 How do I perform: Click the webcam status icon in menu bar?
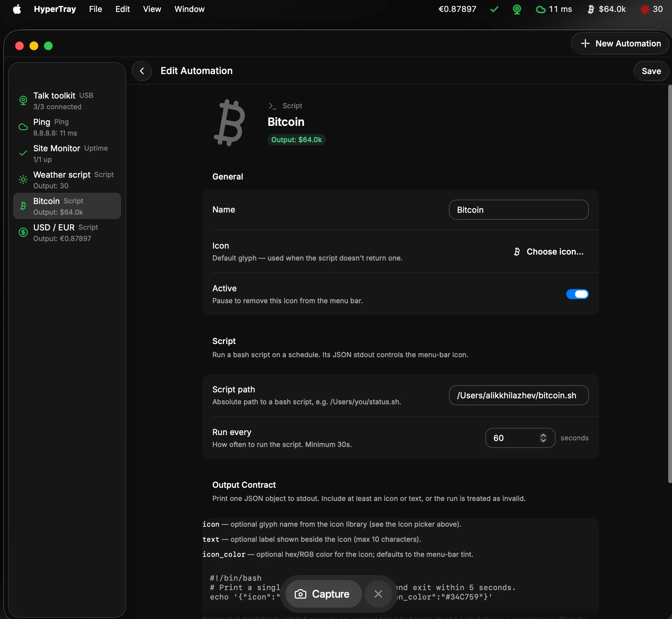517,9
